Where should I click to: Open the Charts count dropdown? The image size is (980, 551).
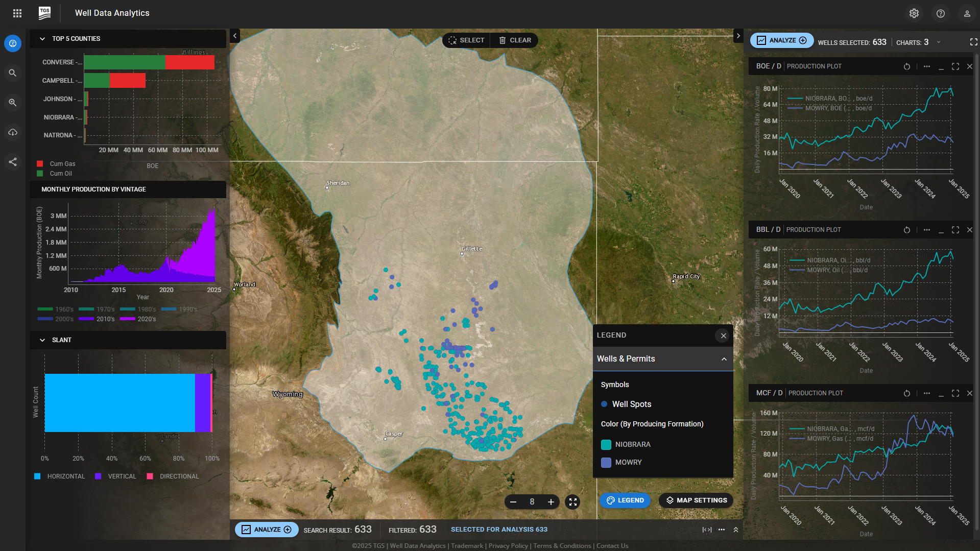pyautogui.click(x=938, y=42)
